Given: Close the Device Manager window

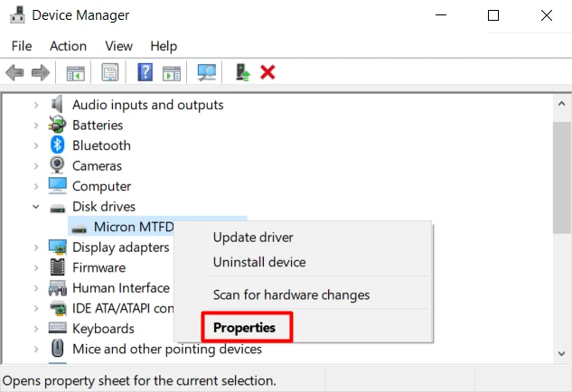Looking at the screenshot, I should coord(546,15).
